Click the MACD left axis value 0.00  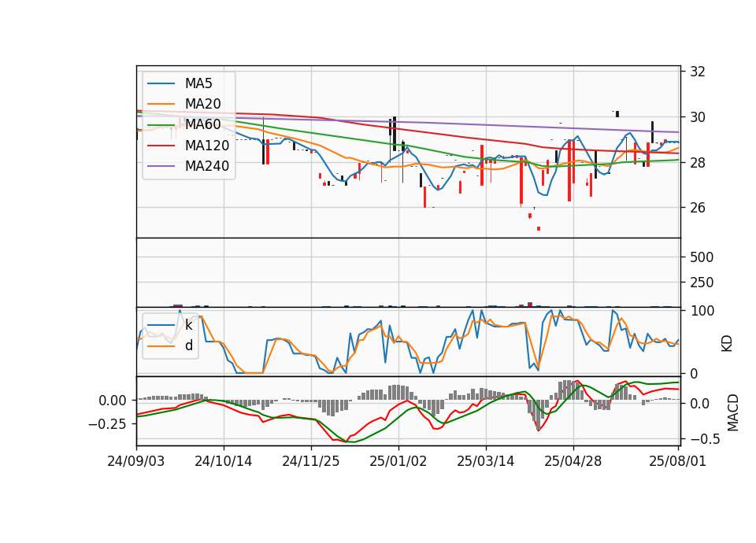[x=113, y=401]
